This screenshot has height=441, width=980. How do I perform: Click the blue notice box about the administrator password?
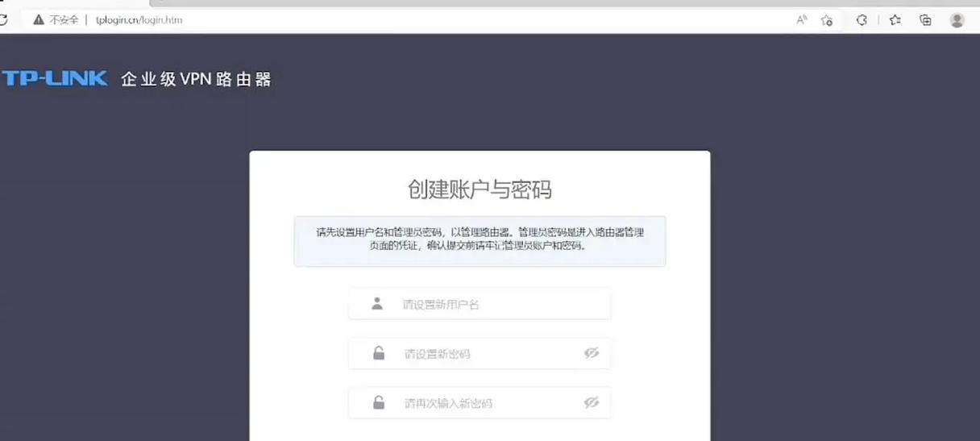pos(480,240)
